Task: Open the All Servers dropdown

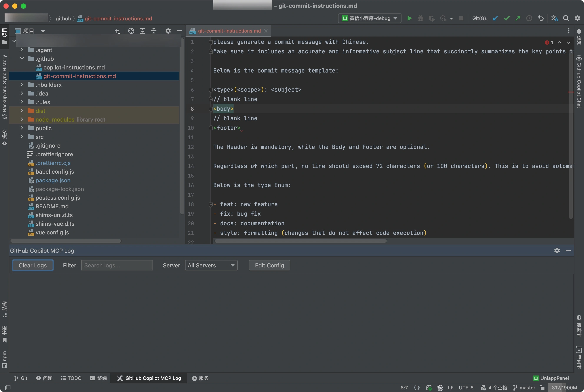Action: [x=211, y=265]
